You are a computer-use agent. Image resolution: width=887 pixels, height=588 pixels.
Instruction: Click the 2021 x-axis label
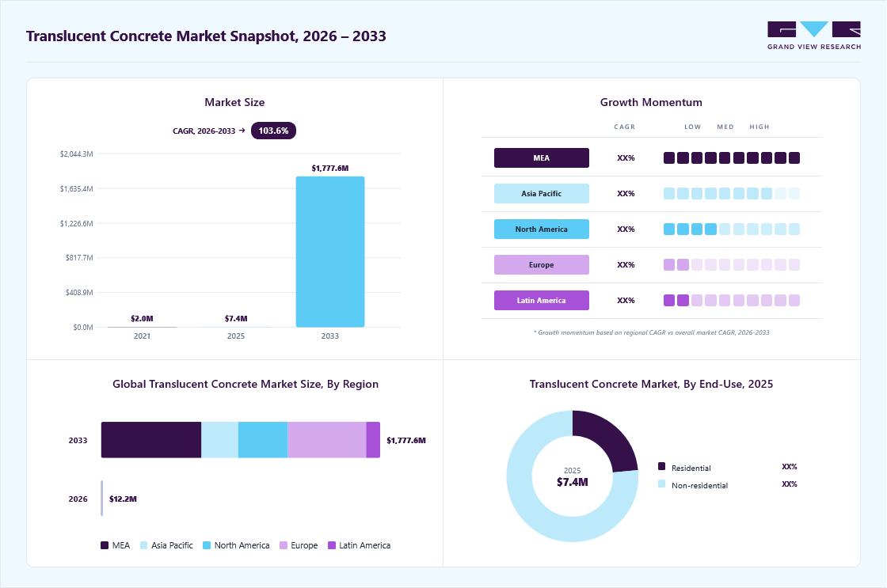pyautogui.click(x=142, y=336)
